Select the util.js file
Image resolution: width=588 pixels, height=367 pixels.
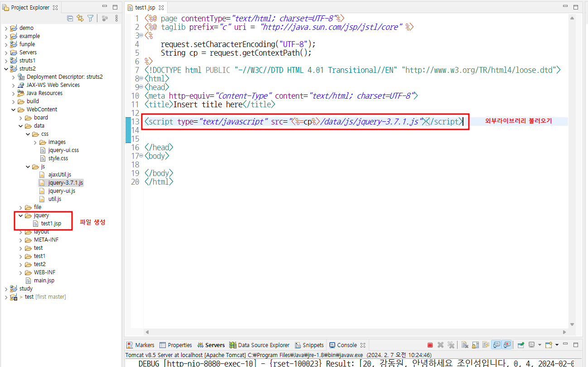pyautogui.click(x=51, y=199)
